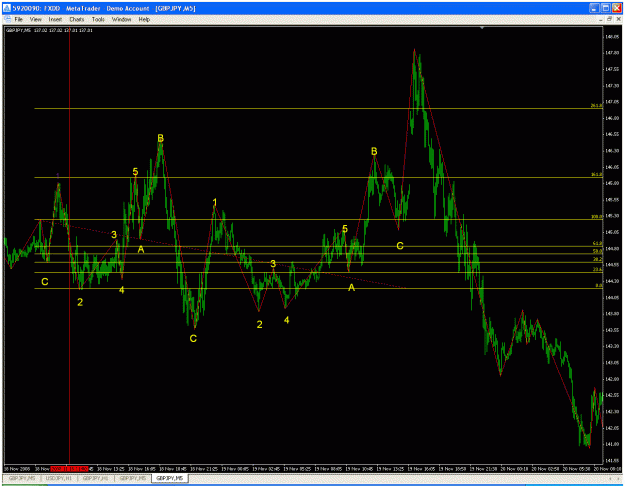Open the View menu
Image resolution: width=625 pixels, height=486 pixels.
coord(35,19)
